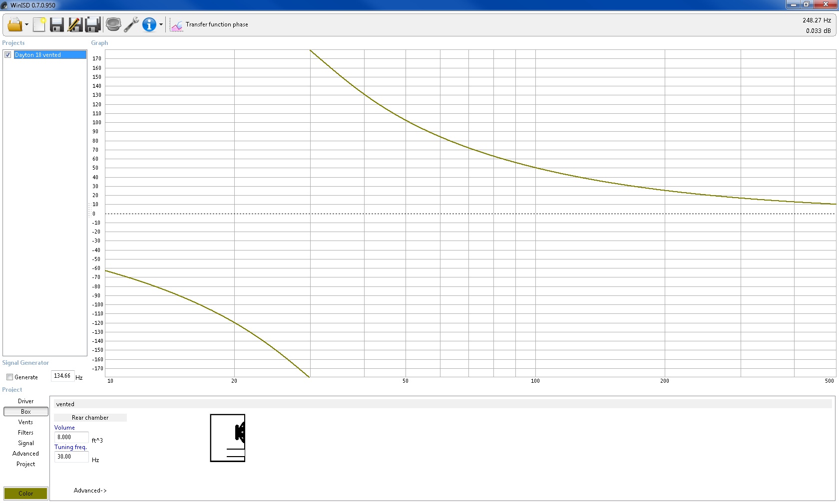Screen dimensions: 839x504
Task: Switch to the Project tab
Action: (26, 464)
